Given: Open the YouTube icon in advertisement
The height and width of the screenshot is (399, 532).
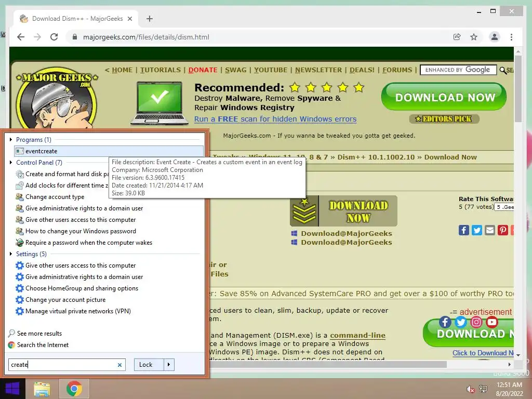Looking at the screenshot, I should [491, 322].
